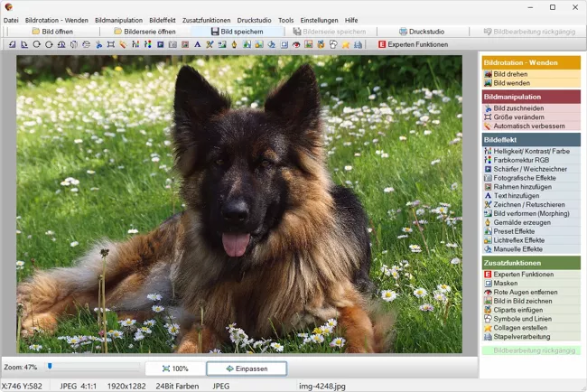Viewport: 587px width, 392px height.
Task: Click the star icon beside Collagen erstellen
Action: (488, 328)
